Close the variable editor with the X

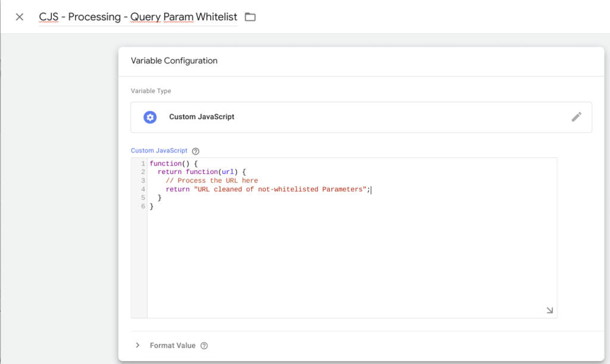tap(20, 17)
